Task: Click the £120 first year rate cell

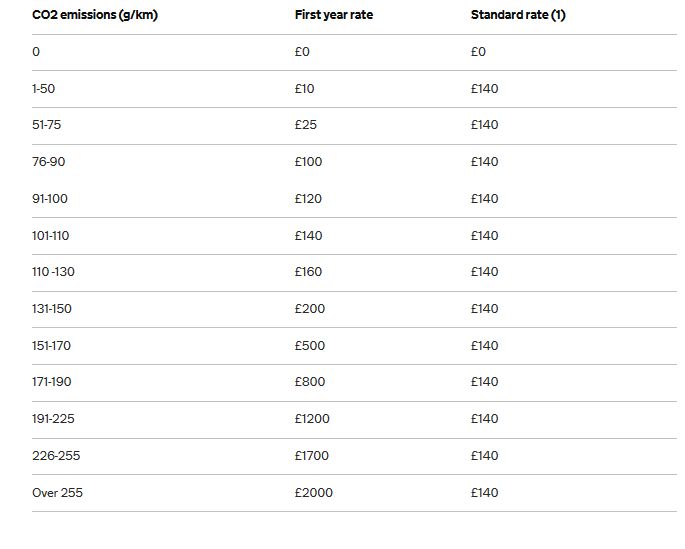Action: (308, 199)
